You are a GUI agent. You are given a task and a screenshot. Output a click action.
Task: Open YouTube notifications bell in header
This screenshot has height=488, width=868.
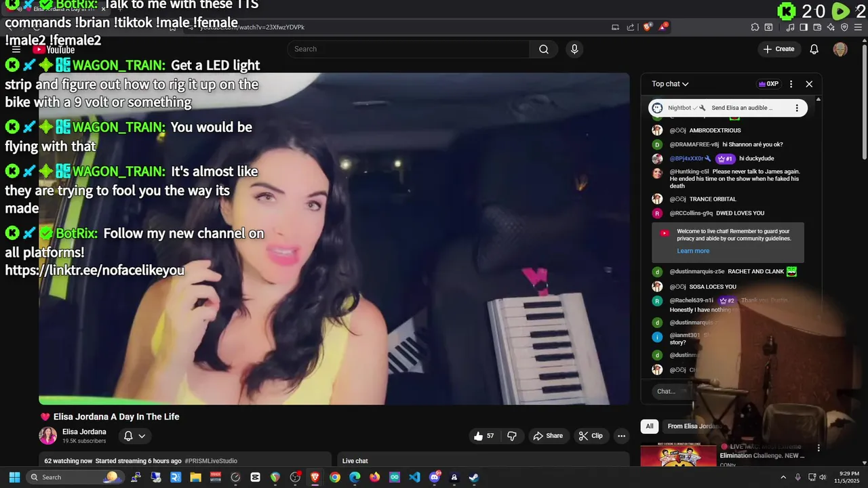click(x=814, y=49)
